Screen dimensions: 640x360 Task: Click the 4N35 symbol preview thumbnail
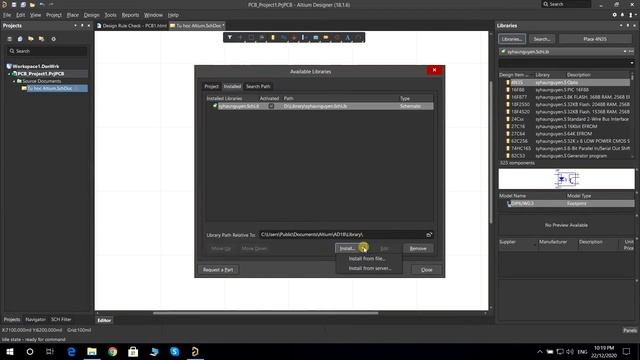pos(567,179)
